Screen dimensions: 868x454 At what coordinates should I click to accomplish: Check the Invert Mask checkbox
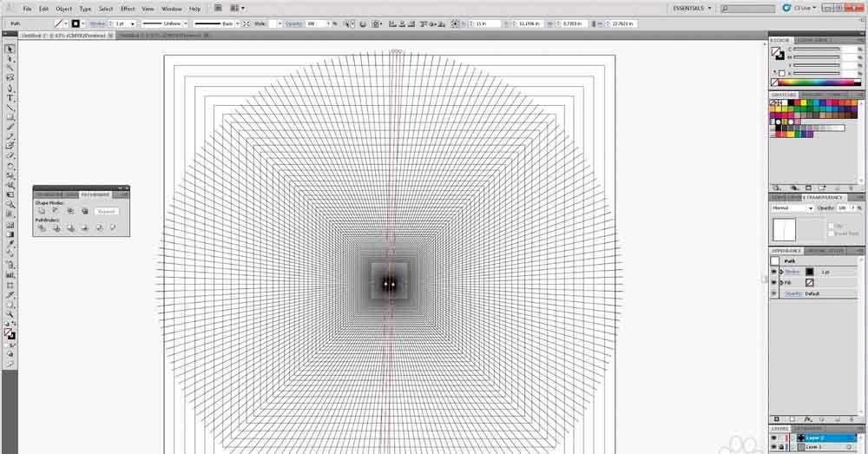831,234
